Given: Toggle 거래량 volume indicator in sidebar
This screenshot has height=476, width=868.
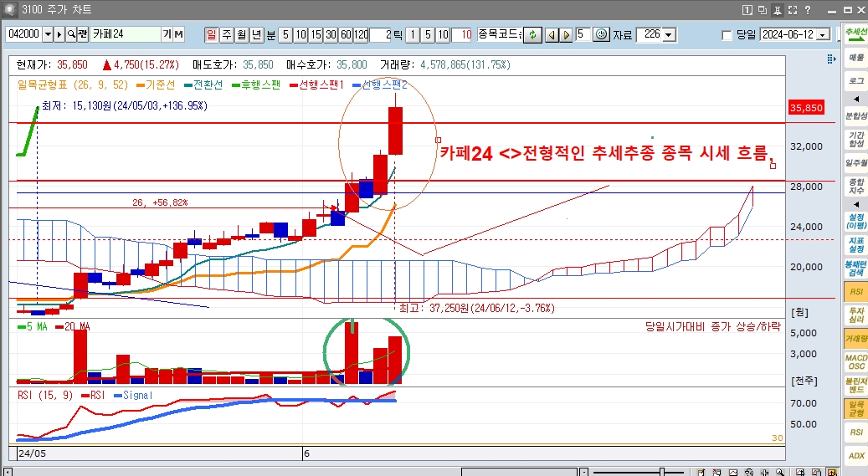Looking at the screenshot, I should pyautogui.click(x=855, y=339).
